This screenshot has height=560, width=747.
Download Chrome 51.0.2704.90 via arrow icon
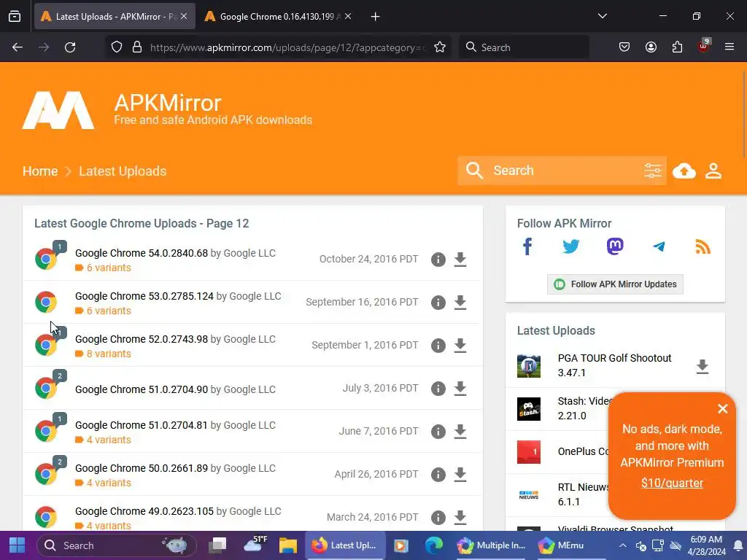pyautogui.click(x=460, y=389)
